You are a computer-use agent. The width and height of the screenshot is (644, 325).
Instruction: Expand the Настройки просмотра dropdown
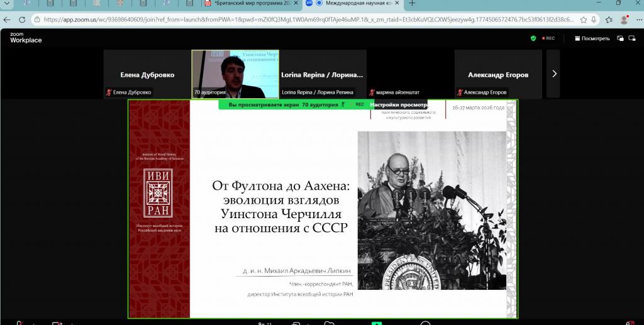coord(399,105)
